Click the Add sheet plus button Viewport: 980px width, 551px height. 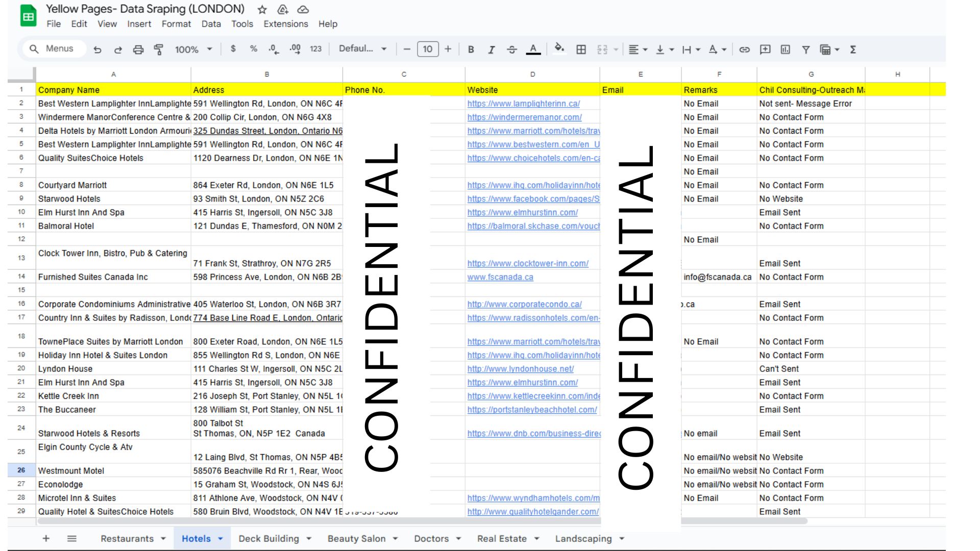coord(46,539)
